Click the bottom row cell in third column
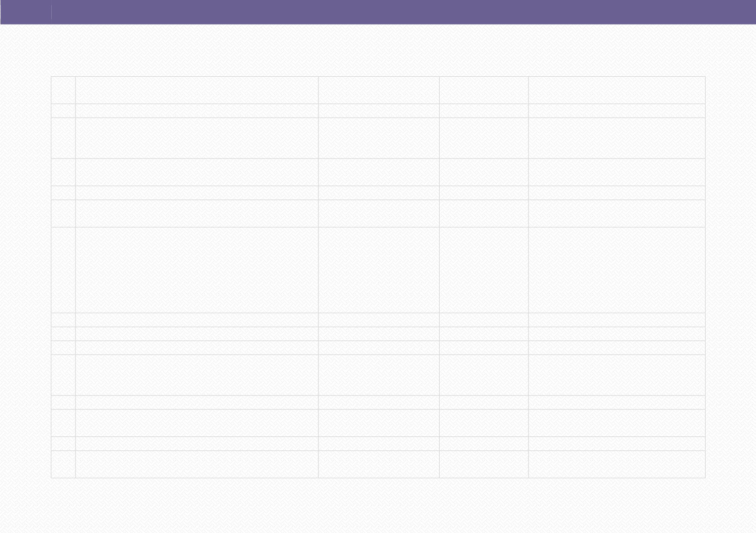This screenshot has height=533, width=756. [x=379, y=464]
